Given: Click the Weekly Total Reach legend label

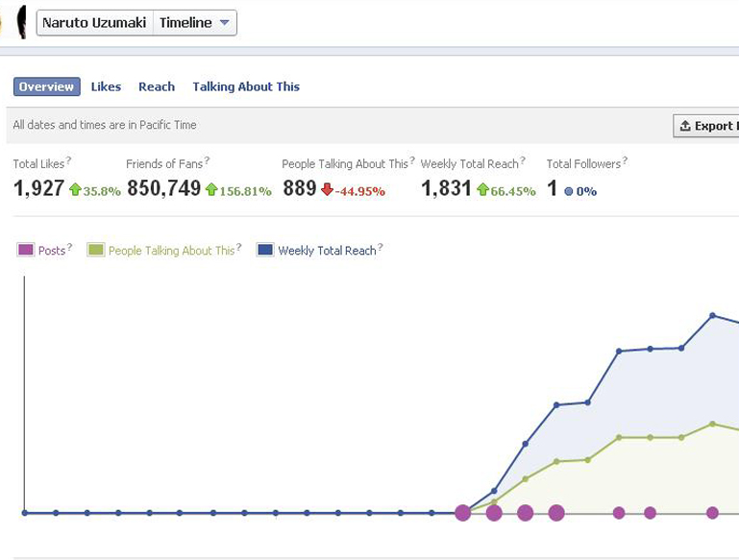Looking at the screenshot, I should tap(327, 251).
